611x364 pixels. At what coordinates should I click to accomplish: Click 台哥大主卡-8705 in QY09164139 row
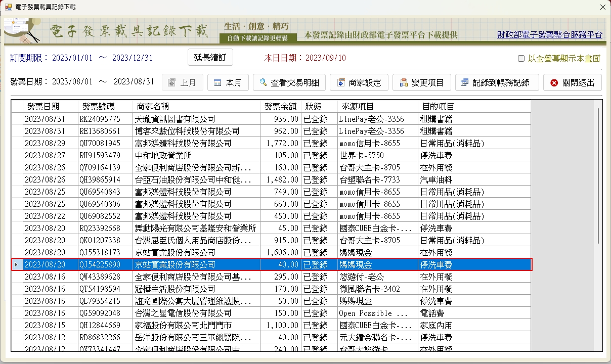coord(377,168)
